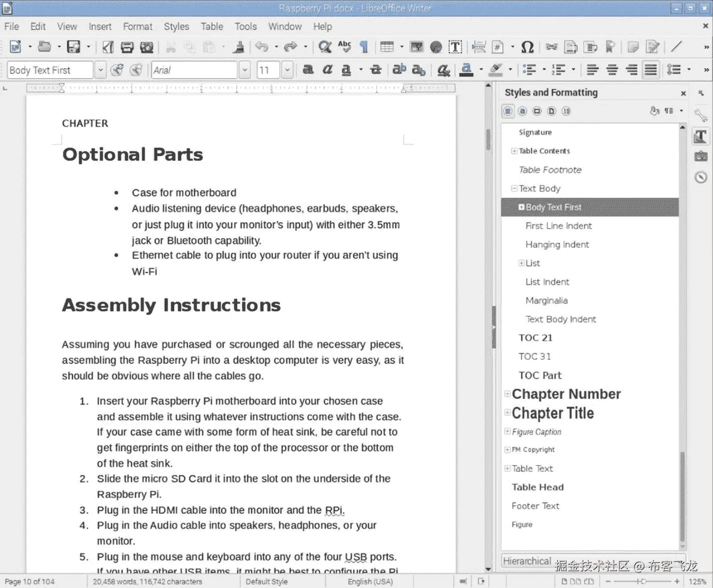This screenshot has height=588, width=713.
Task: Collapse the Text Body style node
Action: (x=514, y=188)
